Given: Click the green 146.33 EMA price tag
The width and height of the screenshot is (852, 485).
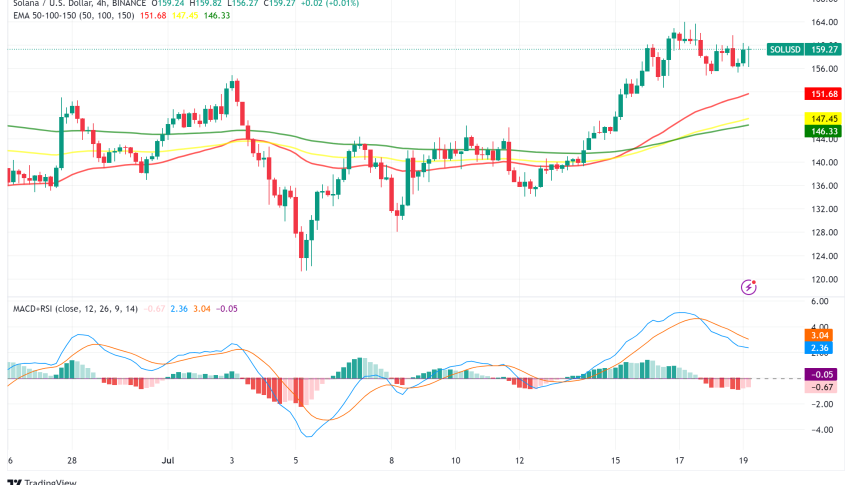Looking at the screenshot, I should pos(824,131).
